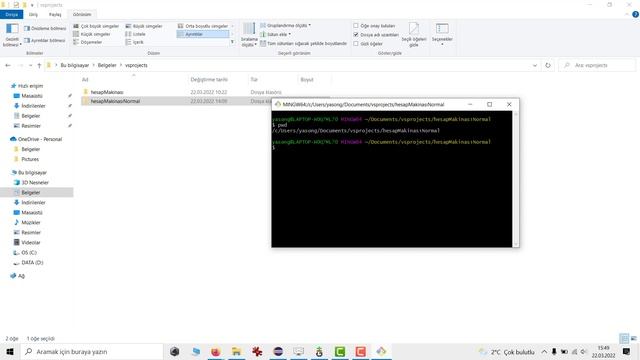Go back with the back arrow
Viewport: 640px width, 360px height.
[x=8, y=65]
